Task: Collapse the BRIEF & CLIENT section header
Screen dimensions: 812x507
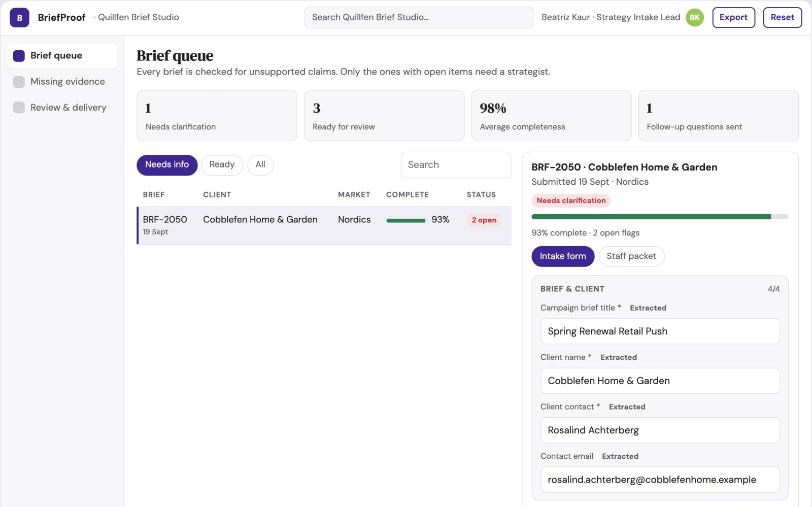Action: click(x=660, y=289)
